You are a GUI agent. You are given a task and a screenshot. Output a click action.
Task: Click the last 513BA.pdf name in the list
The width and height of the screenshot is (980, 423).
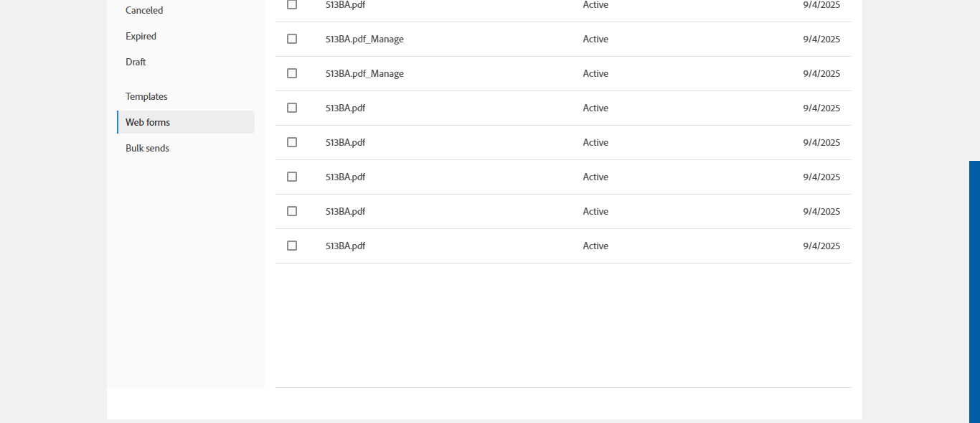(x=345, y=246)
